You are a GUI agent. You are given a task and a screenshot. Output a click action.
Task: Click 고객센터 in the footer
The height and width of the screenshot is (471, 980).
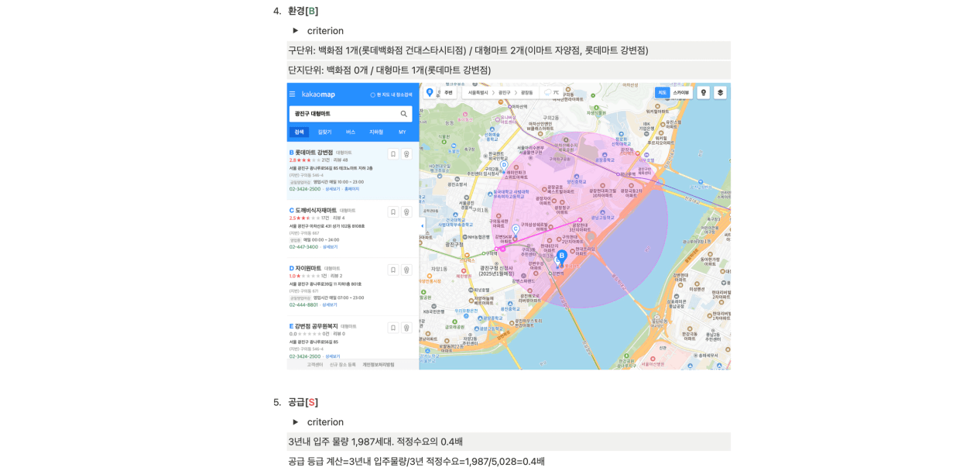coord(314,364)
